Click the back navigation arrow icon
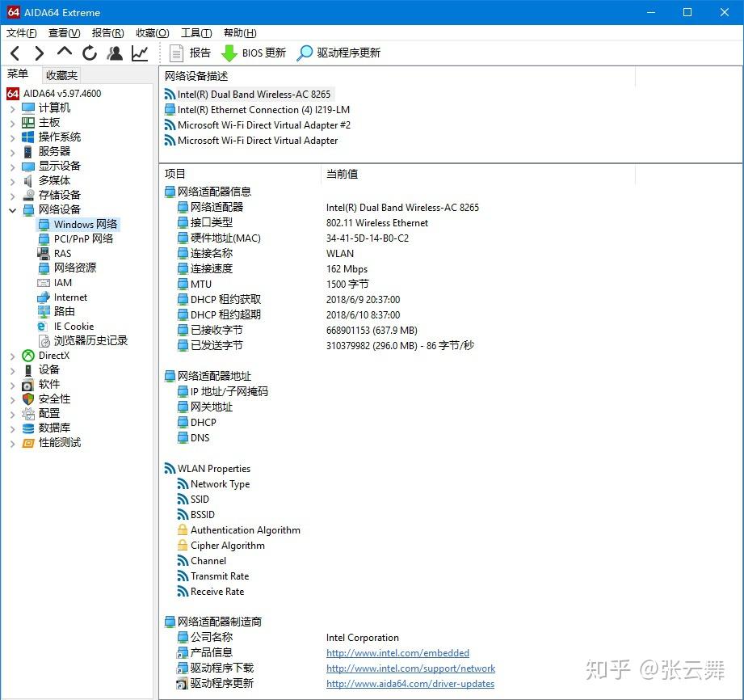This screenshot has height=700, width=744. (15, 53)
